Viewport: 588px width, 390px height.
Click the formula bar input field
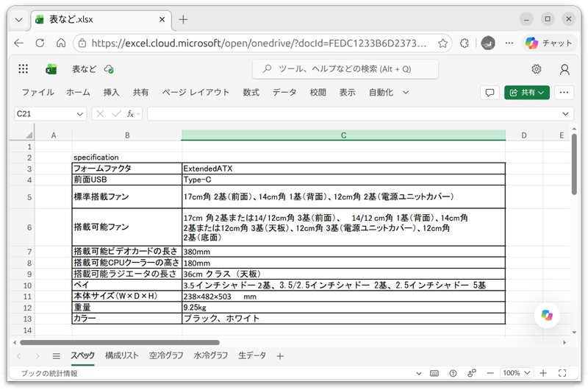(x=353, y=114)
